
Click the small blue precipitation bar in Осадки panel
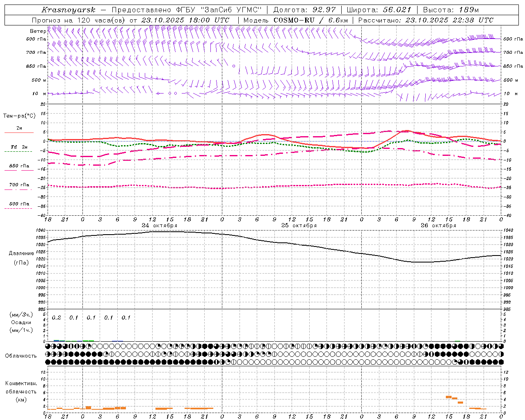56,340
